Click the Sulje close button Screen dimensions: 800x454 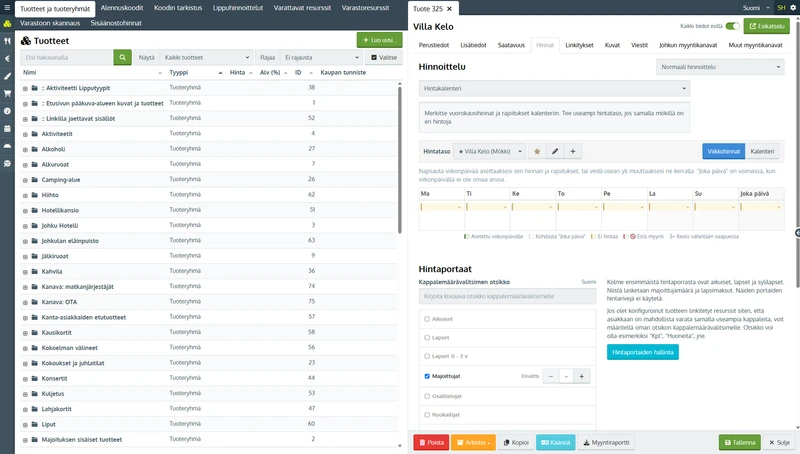(779, 442)
